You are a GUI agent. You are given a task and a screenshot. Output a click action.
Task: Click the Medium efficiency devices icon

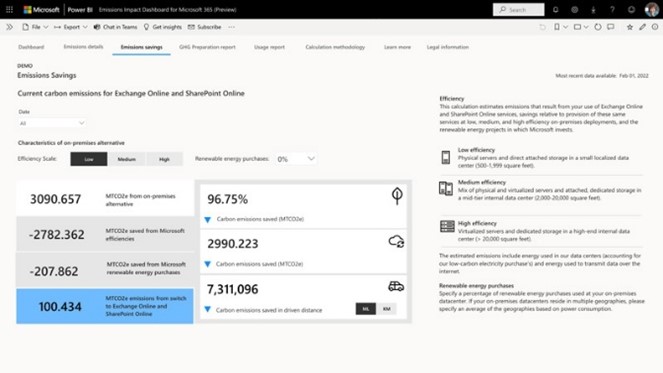coord(446,189)
